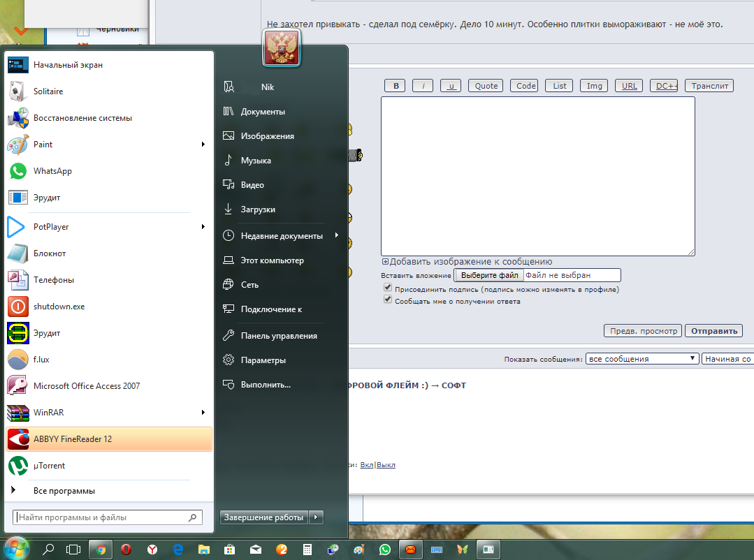Switch to the orange envelope mail app on taskbar
754x560 pixels.
pos(411,549)
